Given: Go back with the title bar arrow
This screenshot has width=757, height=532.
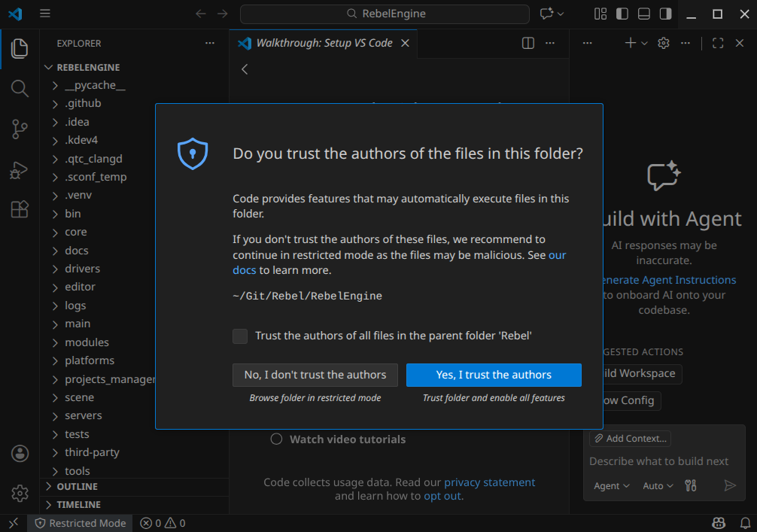Looking at the screenshot, I should pos(201,14).
